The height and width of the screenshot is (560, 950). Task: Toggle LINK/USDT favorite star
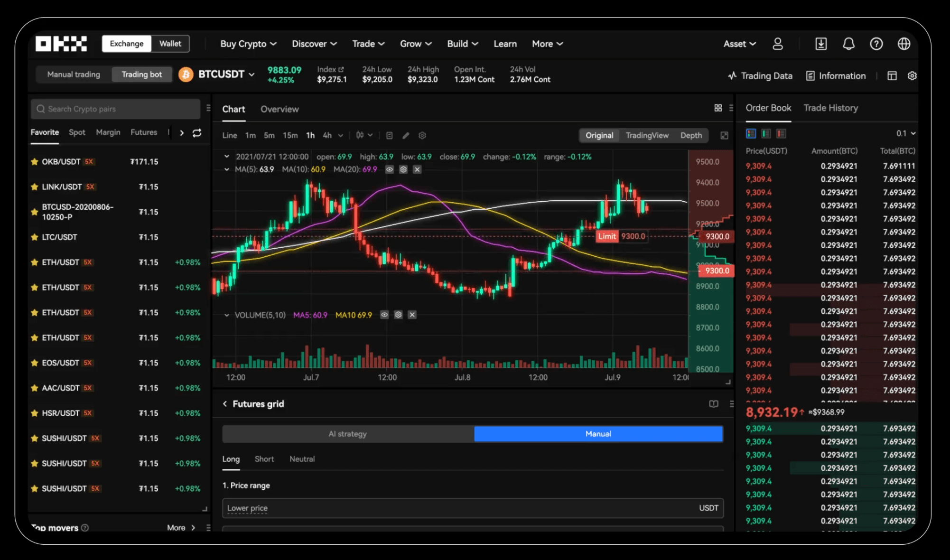[34, 187]
